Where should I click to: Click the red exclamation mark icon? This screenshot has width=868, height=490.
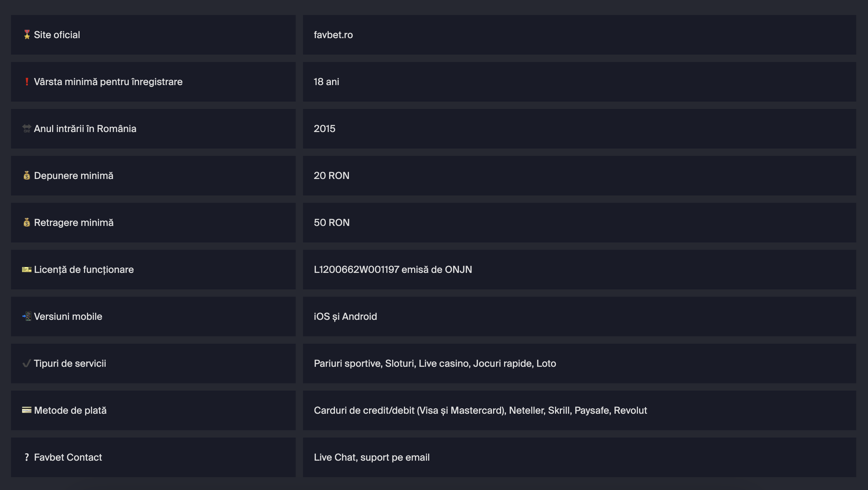(27, 82)
